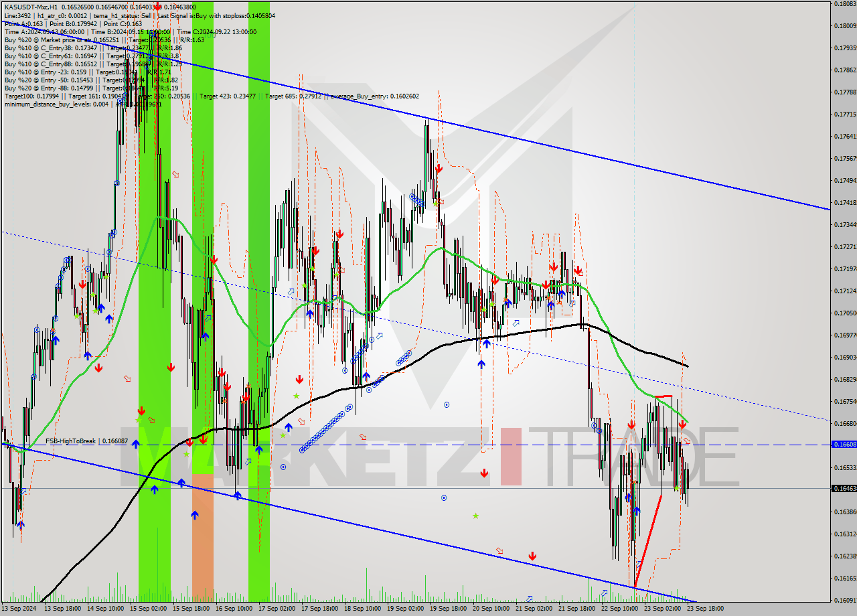This screenshot has height=616, width=857.
Task: Click price axis label 0.17862
Action: coord(845,70)
